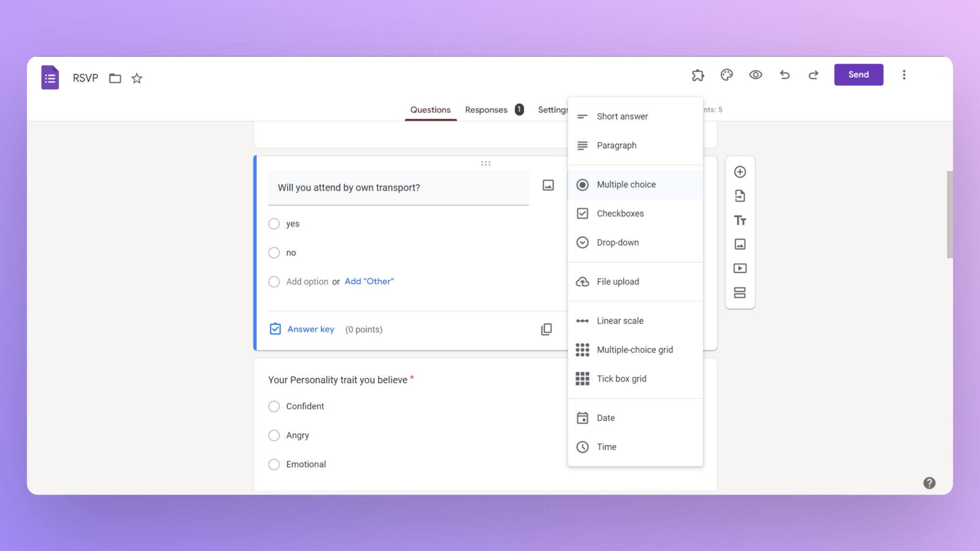Screen dimensions: 980x551
Task: Select the 'no' radio option
Action: tap(274, 253)
